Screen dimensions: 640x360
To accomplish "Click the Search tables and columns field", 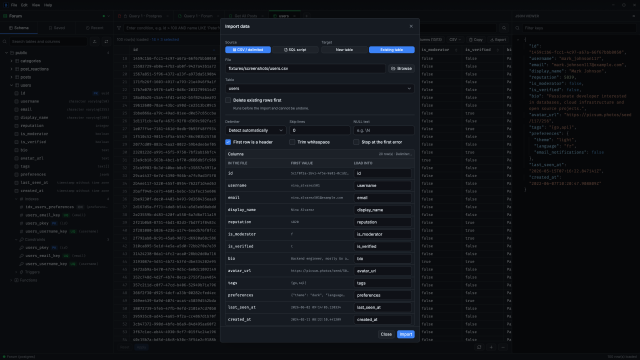I will (x=48, y=42).
